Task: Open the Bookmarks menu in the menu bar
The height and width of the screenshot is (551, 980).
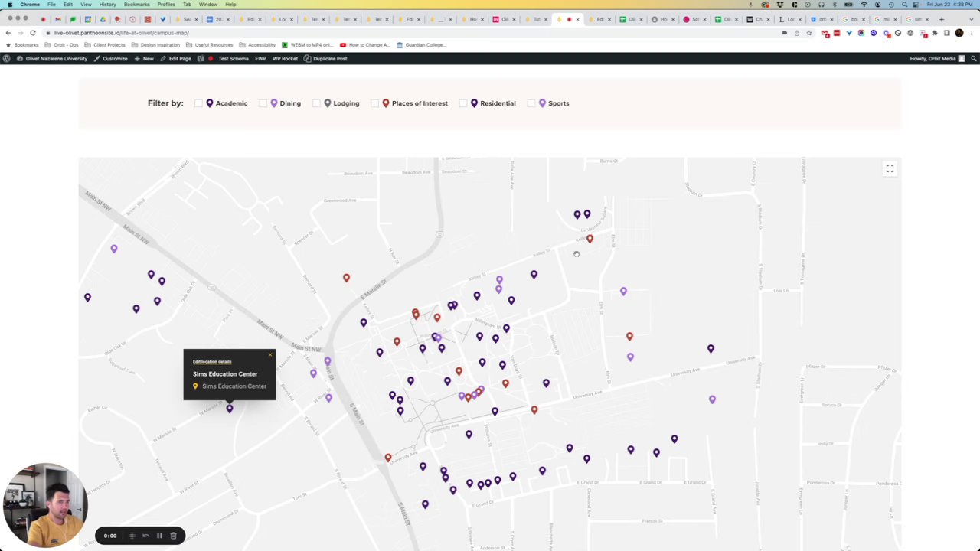Action: [x=136, y=5]
